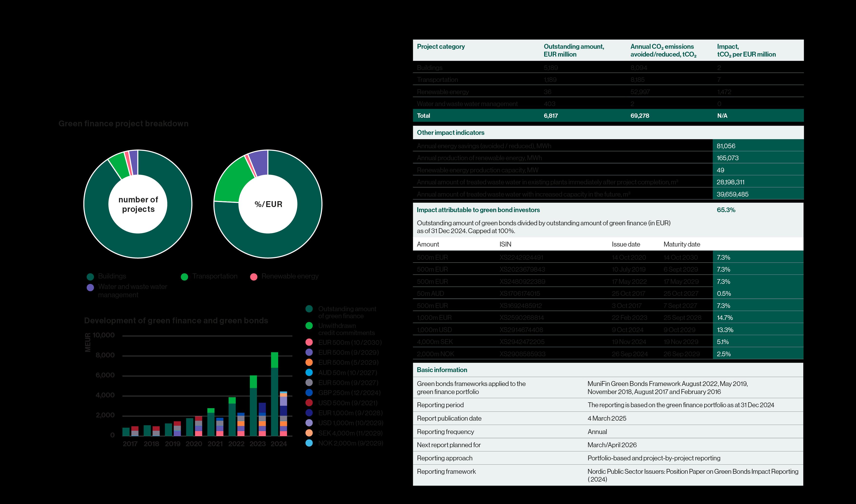Click the ISIN column header
The image size is (856, 504).
(505, 244)
